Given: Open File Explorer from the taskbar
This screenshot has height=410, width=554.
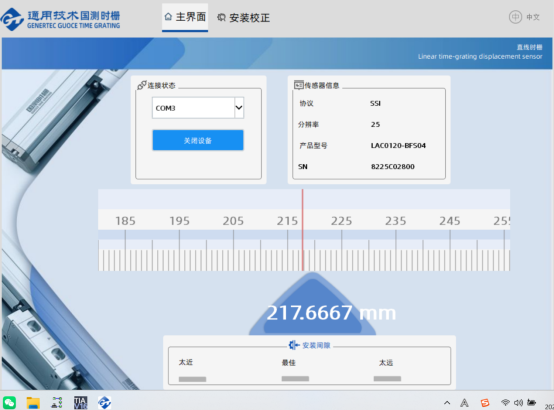Looking at the screenshot, I should [33, 403].
